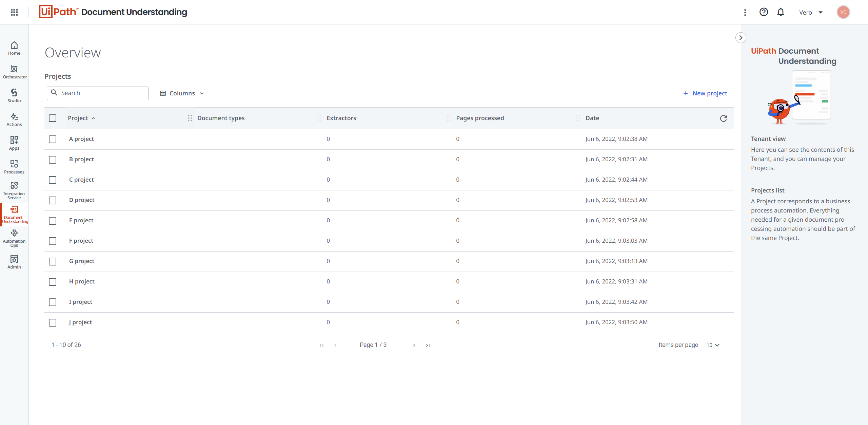Check the C project checkbox

[53, 180]
